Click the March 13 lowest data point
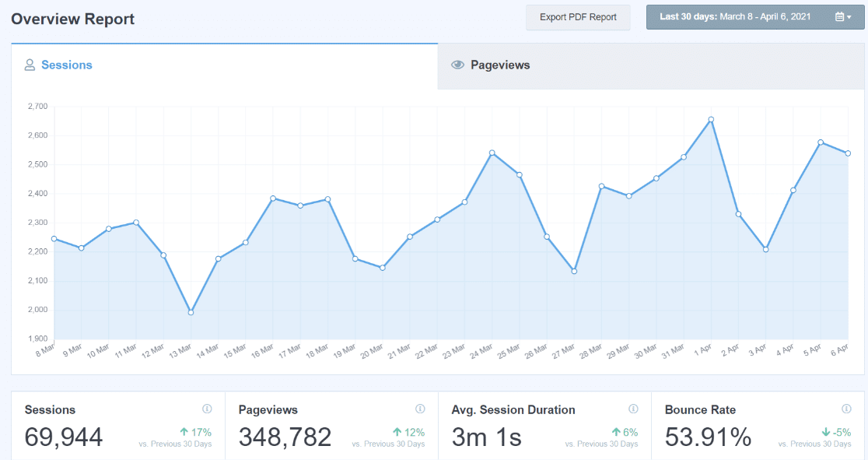The height and width of the screenshot is (460, 868). tap(188, 311)
